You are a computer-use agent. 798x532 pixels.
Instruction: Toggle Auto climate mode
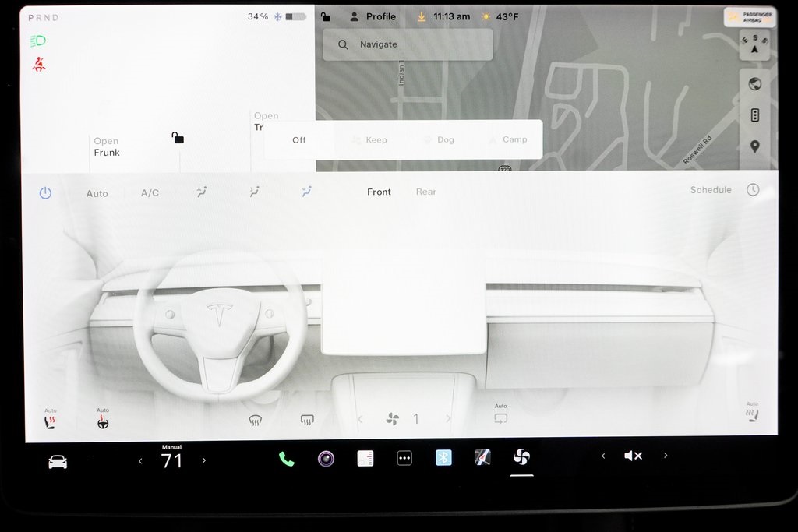pos(97,193)
